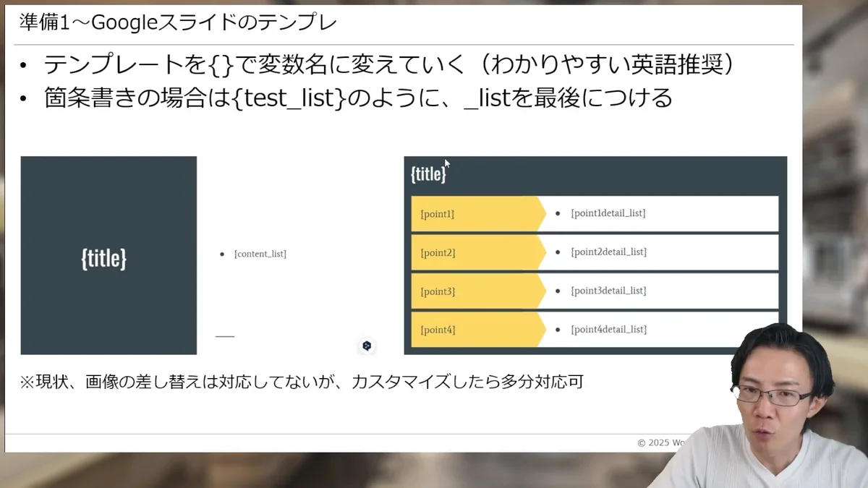Click the [point3detail_list] bullet text
The height and width of the screenshot is (488, 868).
tap(608, 291)
